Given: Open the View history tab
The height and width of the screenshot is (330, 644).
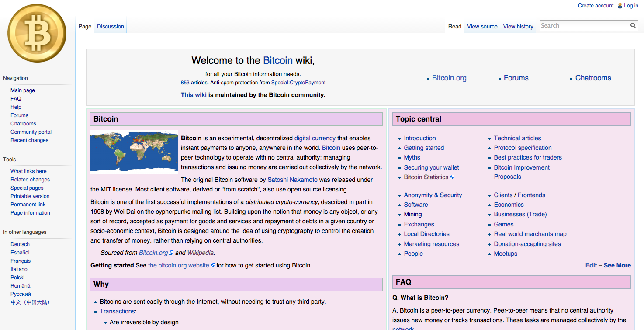Looking at the screenshot, I should click(518, 27).
